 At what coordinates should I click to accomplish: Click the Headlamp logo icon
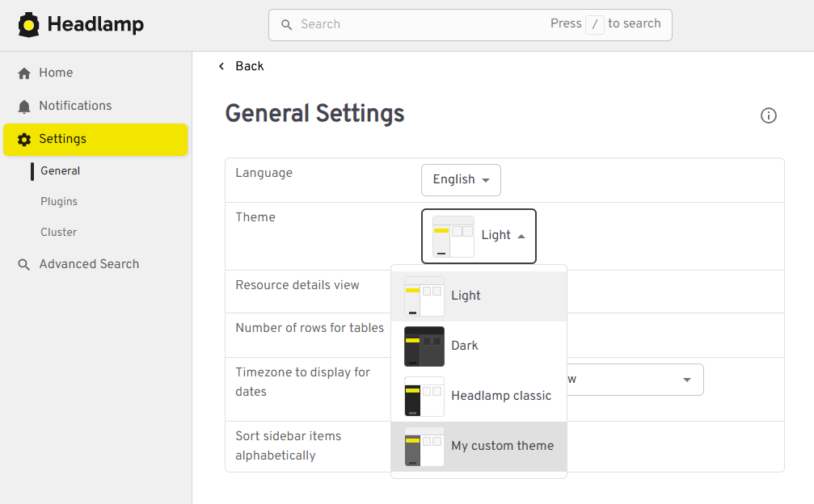(x=28, y=25)
